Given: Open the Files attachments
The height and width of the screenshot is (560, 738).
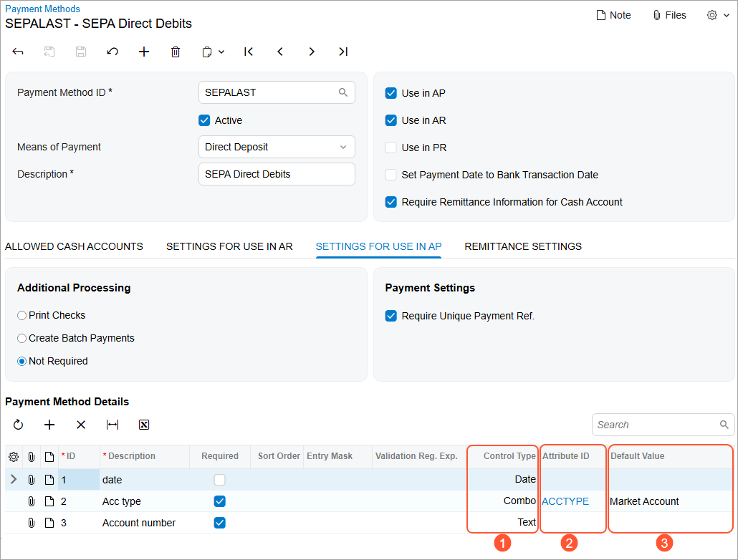Looking at the screenshot, I should [x=670, y=15].
